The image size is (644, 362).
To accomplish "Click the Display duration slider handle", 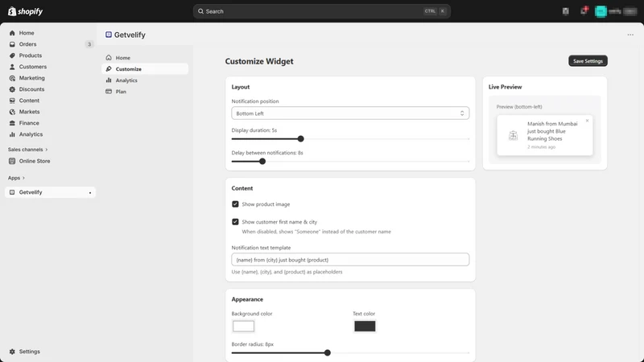I will 300,138.
